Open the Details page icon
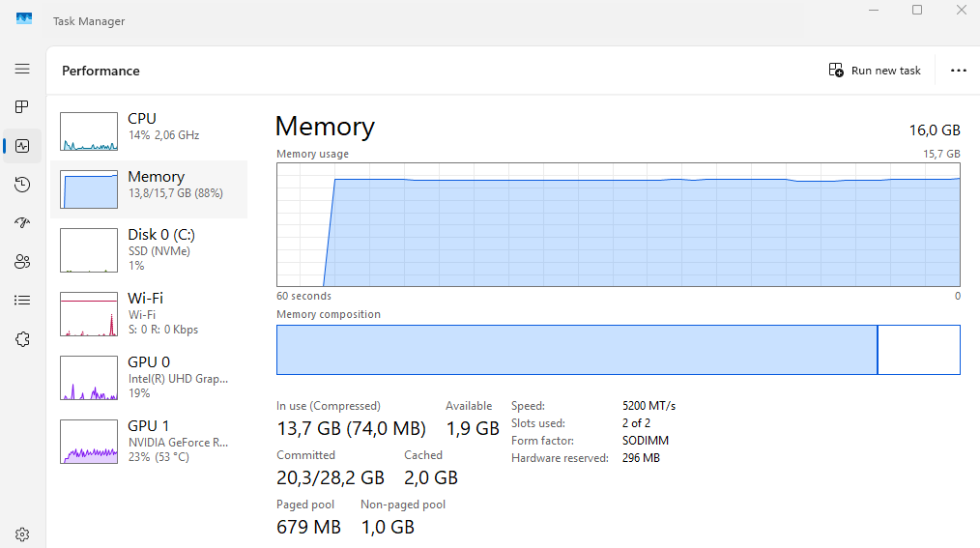Viewport: 980px width, 548px height. tap(22, 301)
